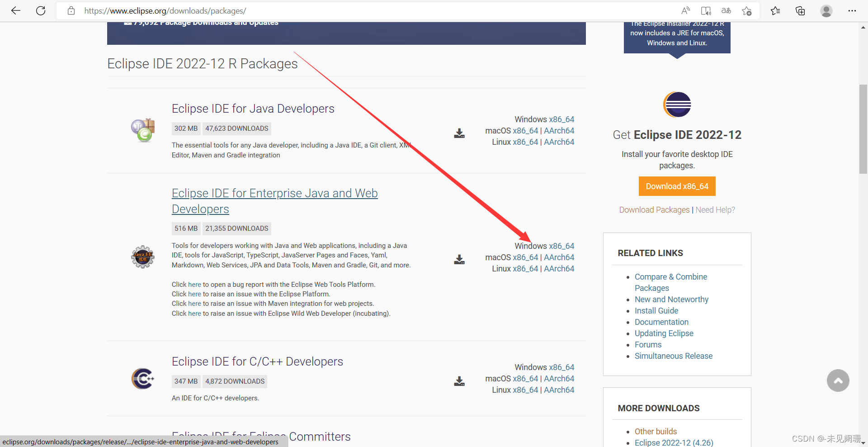Screen dimensions: 868x447
Task: Download Java Developers Windows x86_64
Action: [x=561, y=119]
